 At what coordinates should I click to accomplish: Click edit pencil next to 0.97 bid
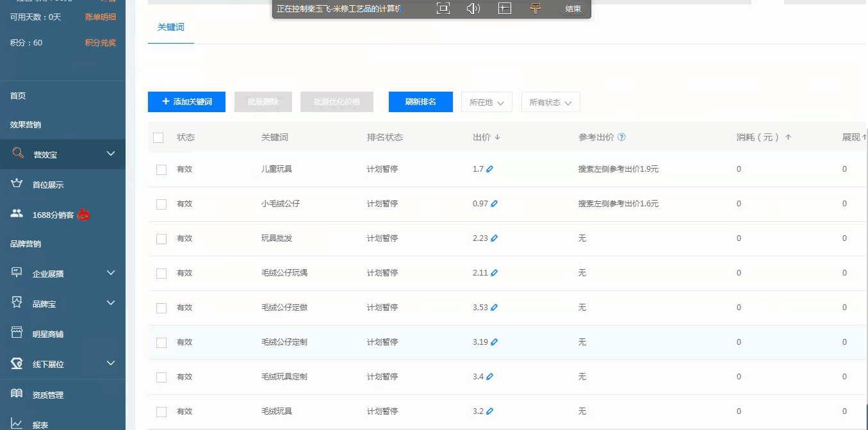[494, 204]
